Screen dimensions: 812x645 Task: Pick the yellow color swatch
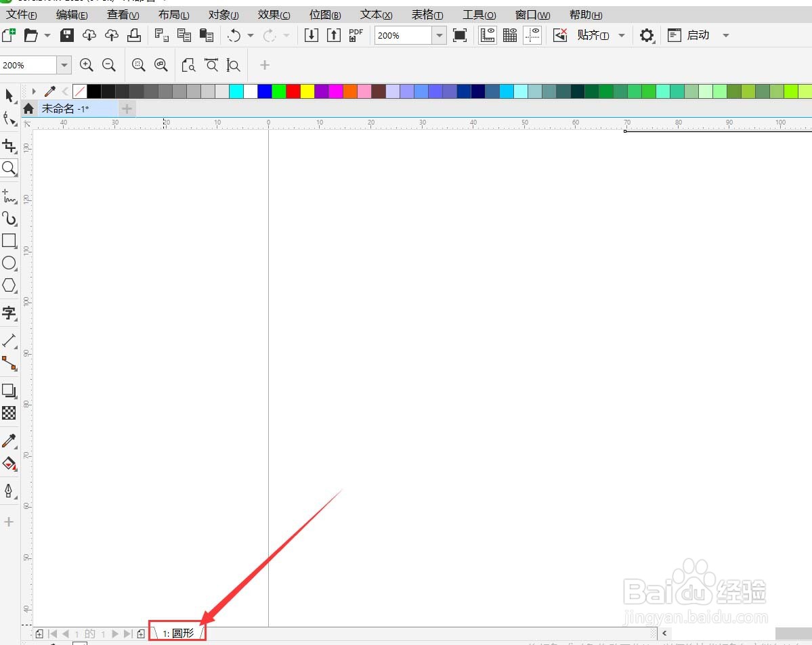[307, 91]
